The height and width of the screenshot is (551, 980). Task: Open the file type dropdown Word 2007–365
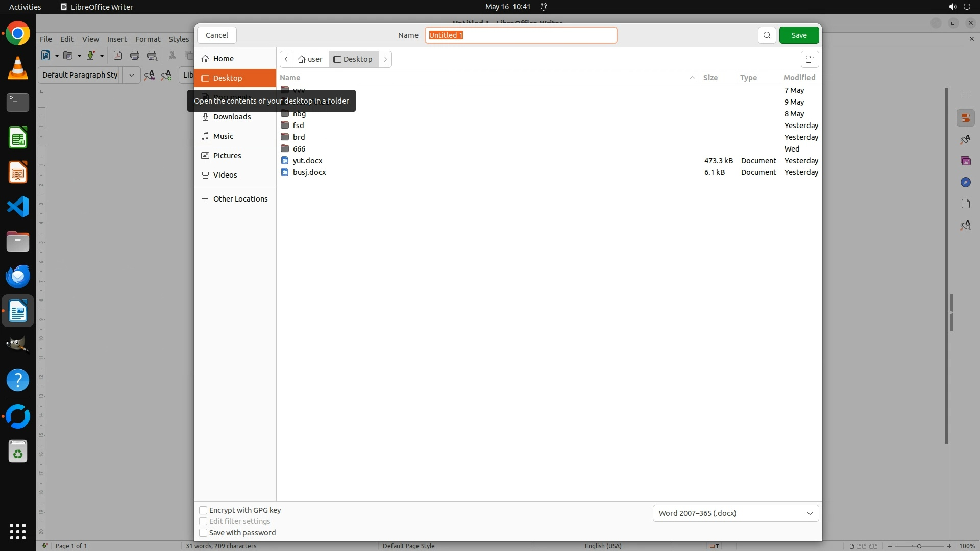[735, 513]
